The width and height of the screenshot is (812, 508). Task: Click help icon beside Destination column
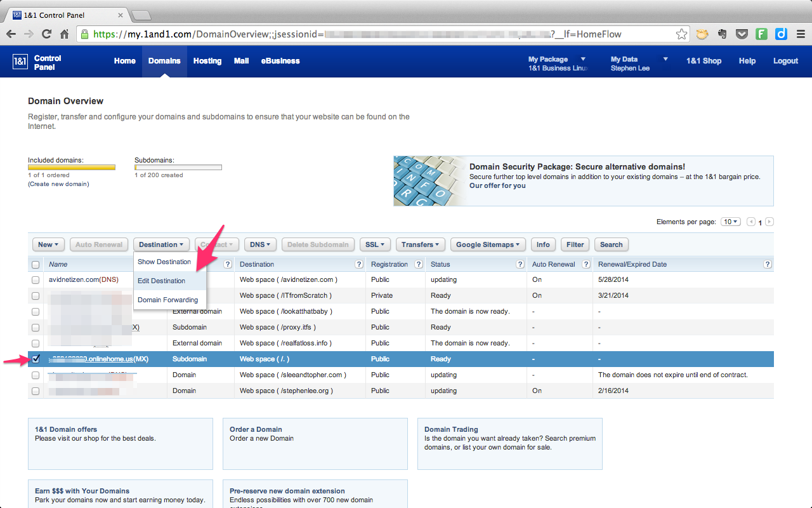pyautogui.click(x=359, y=264)
